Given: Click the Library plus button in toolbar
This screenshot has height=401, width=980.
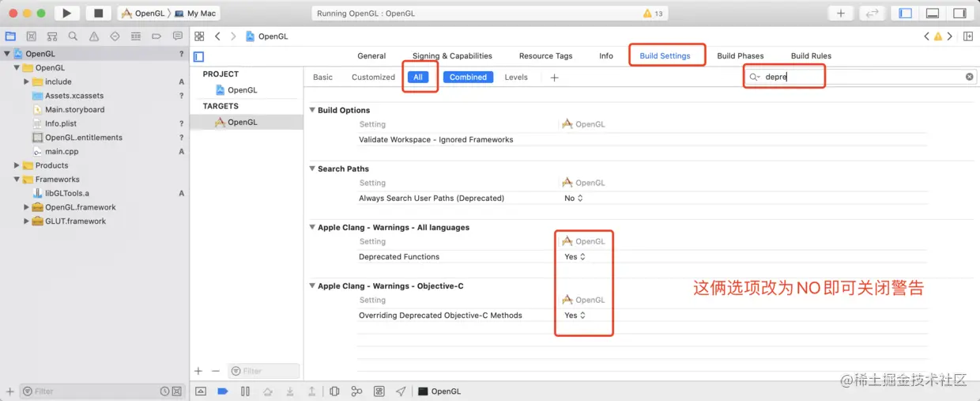Looking at the screenshot, I should pyautogui.click(x=841, y=13).
